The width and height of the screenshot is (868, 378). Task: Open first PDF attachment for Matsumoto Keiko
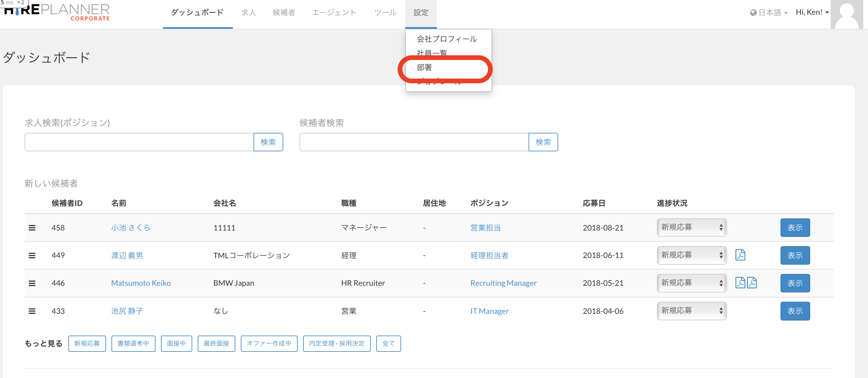(740, 283)
